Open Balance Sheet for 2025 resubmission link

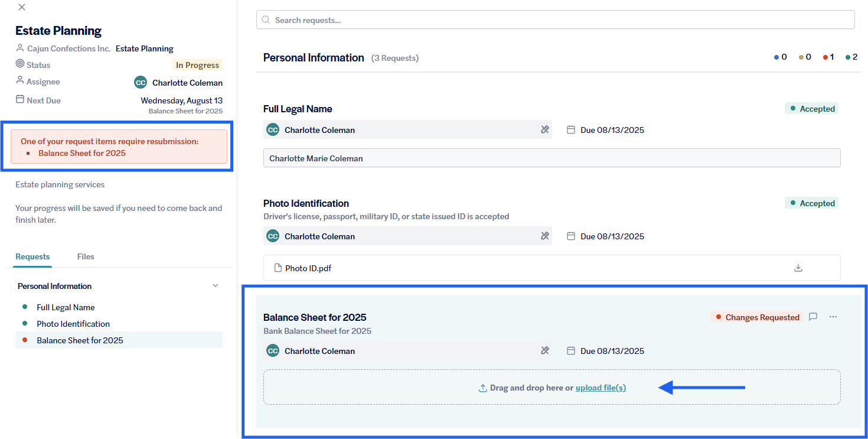(82, 153)
